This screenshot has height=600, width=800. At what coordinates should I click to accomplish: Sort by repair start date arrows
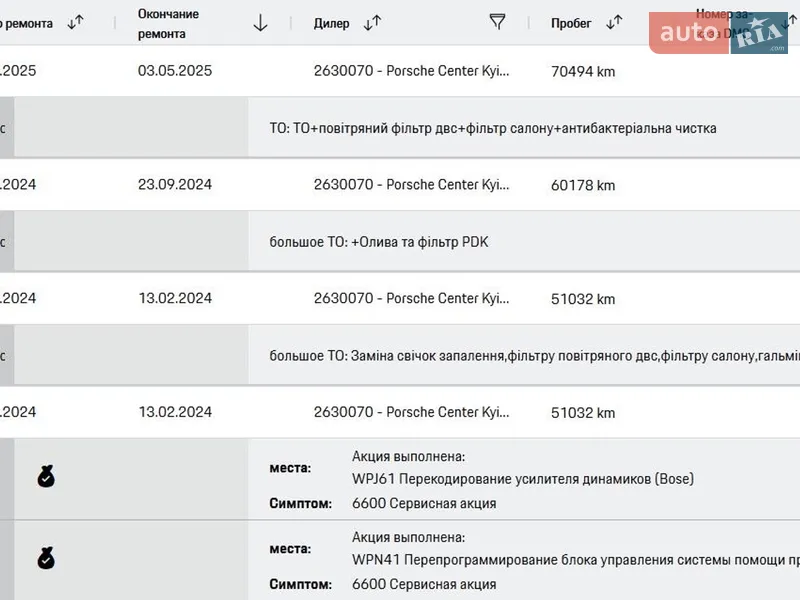coord(76,22)
